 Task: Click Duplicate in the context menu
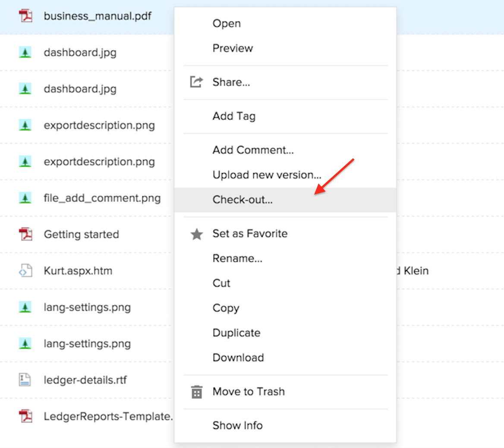point(236,333)
